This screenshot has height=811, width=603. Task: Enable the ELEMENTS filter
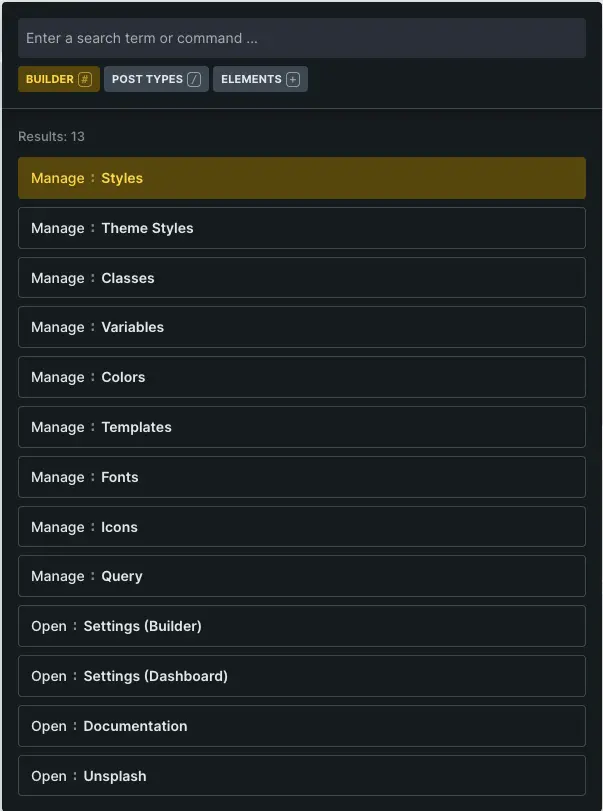tap(250, 78)
